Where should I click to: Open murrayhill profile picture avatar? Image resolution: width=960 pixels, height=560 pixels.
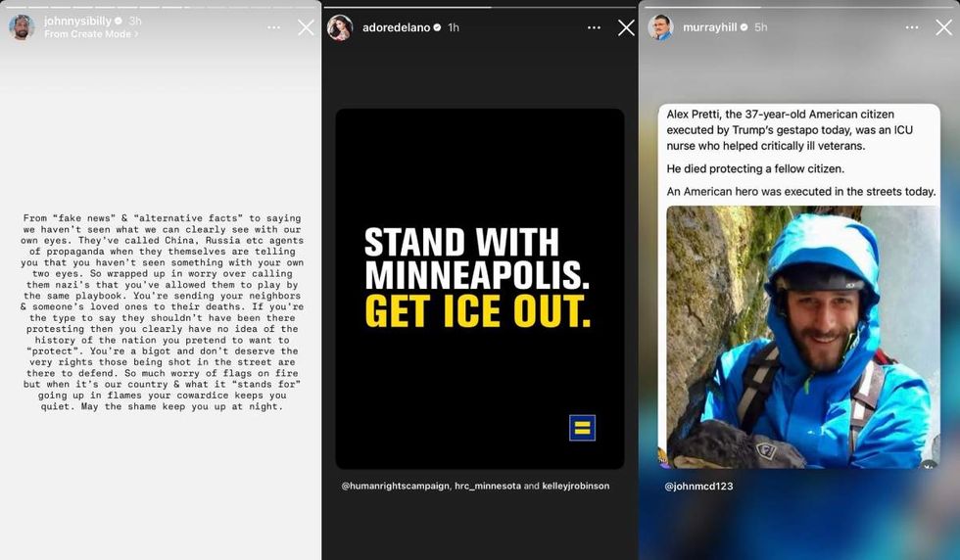(x=661, y=27)
